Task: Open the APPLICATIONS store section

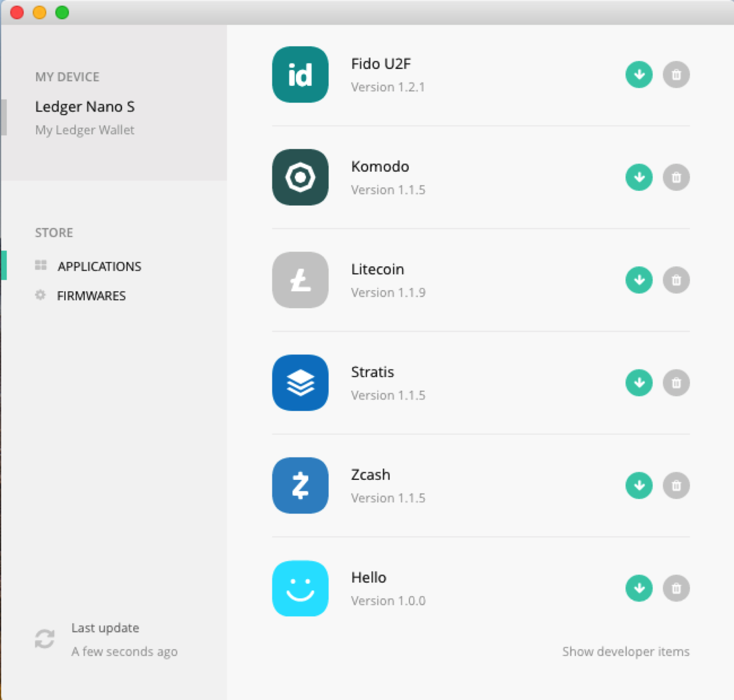Action: click(99, 266)
